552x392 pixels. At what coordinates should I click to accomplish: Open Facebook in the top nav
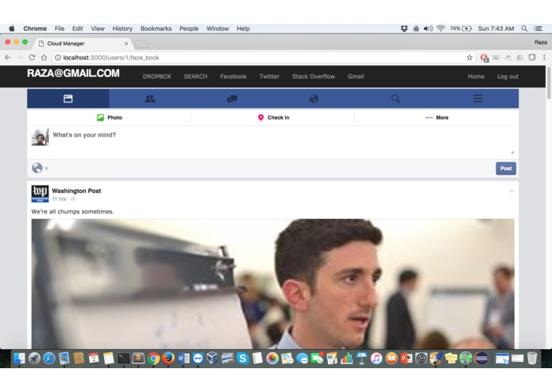[234, 77]
